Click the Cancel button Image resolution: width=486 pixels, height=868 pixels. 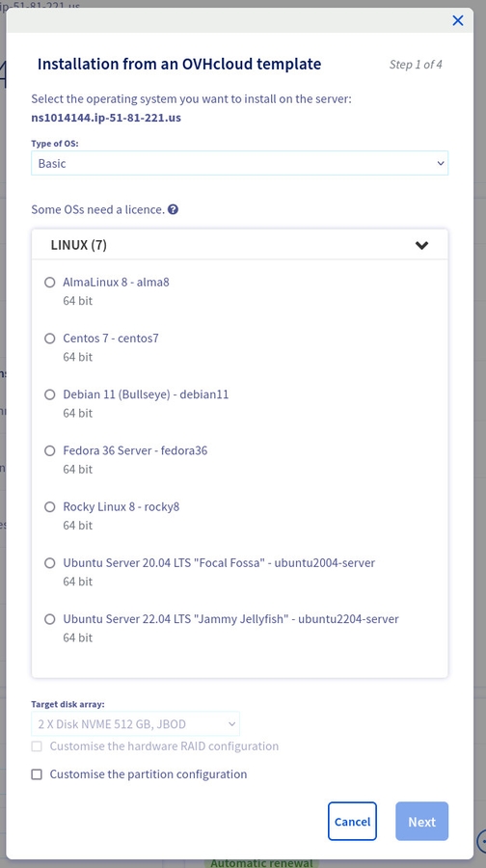coord(352,822)
